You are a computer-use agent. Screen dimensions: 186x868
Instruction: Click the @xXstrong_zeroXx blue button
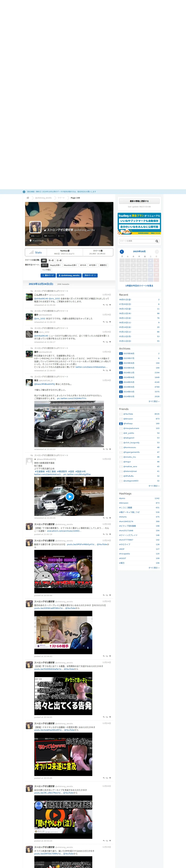(69, 275)
